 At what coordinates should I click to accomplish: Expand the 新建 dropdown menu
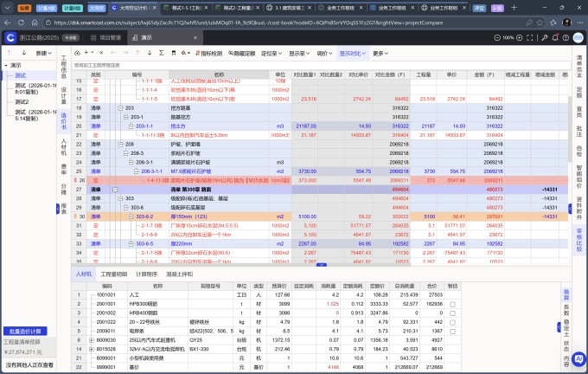click(x=42, y=53)
